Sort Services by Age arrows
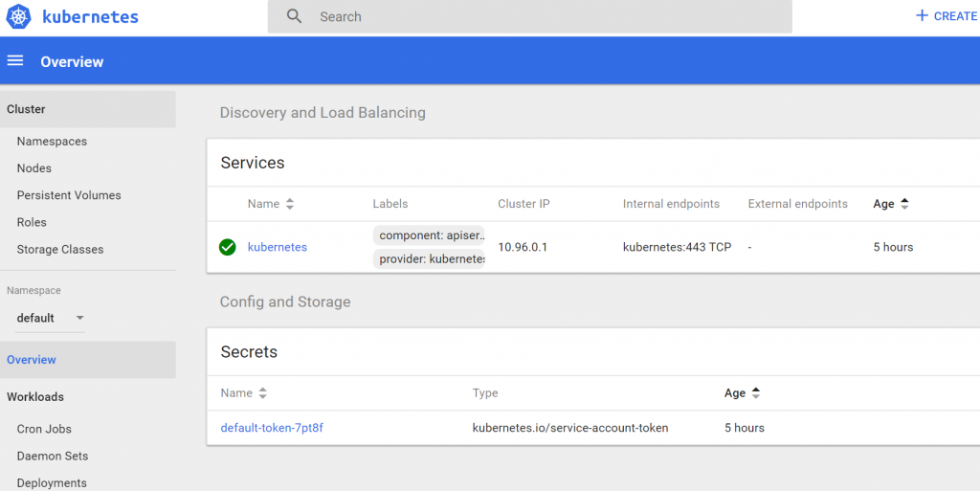Screen dimensions: 980x491 (x=904, y=204)
